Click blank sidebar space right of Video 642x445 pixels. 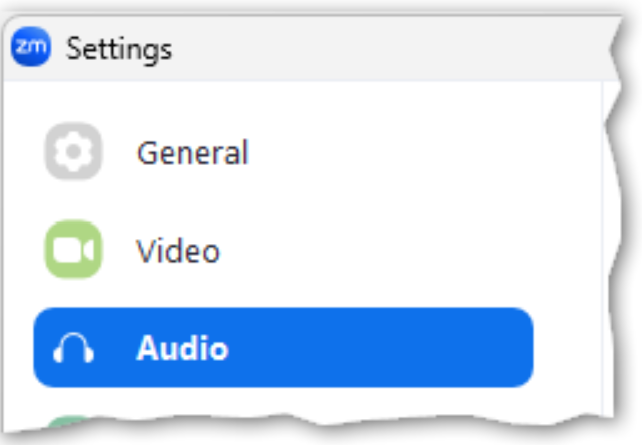(420, 250)
